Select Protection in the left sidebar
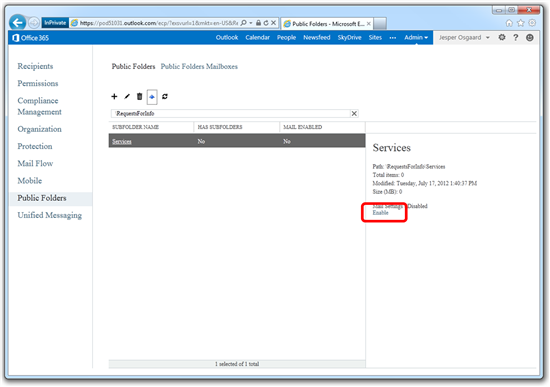The width and height of the screenshot is (550, 387). [x=35, y=146]
